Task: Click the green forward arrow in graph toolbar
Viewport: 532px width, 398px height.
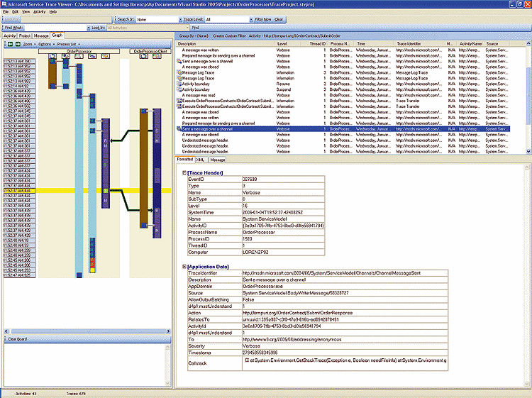Action: 18,44
